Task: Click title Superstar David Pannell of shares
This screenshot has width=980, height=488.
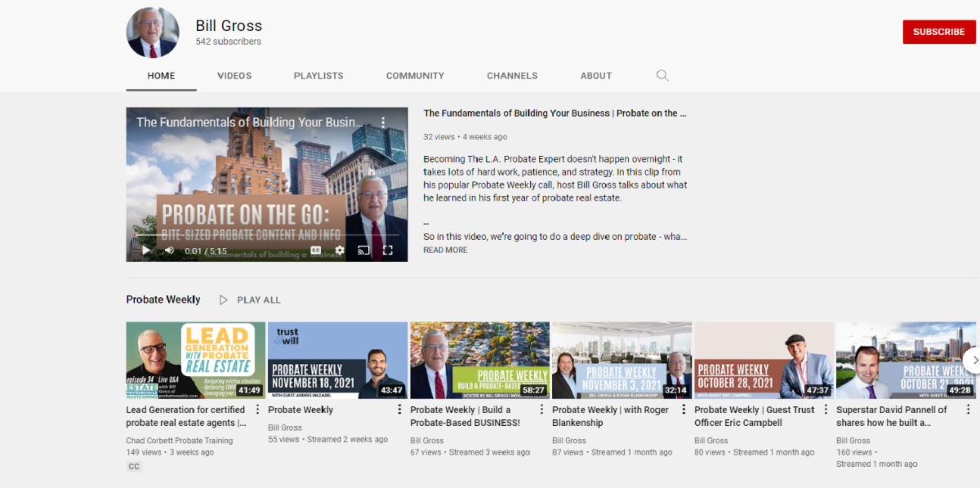Action: [x=892, y=416]
